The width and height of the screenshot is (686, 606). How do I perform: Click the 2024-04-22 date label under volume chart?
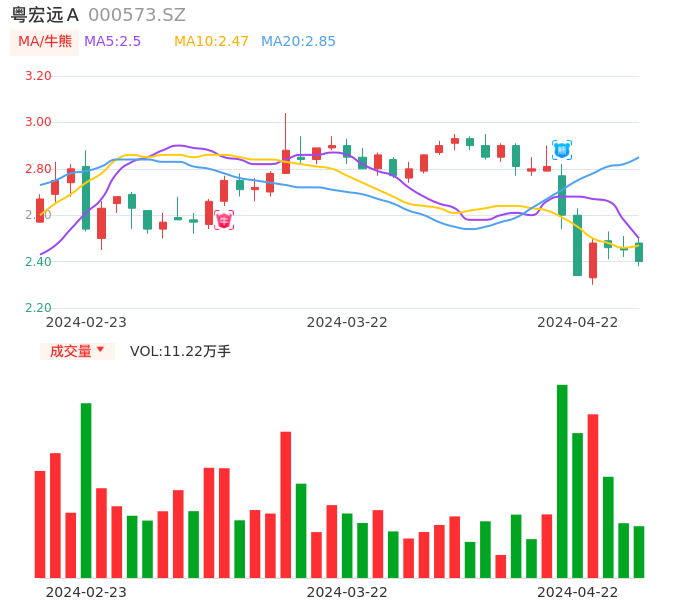tap(578, 592)
